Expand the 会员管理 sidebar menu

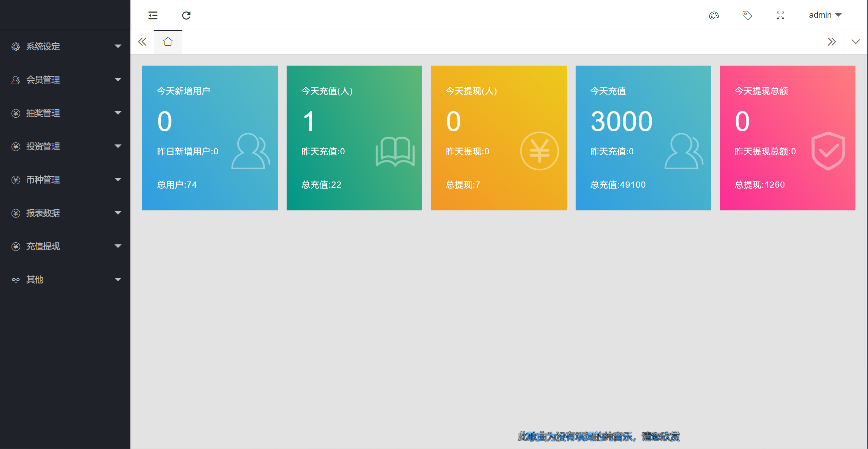[x=65, y=80]
